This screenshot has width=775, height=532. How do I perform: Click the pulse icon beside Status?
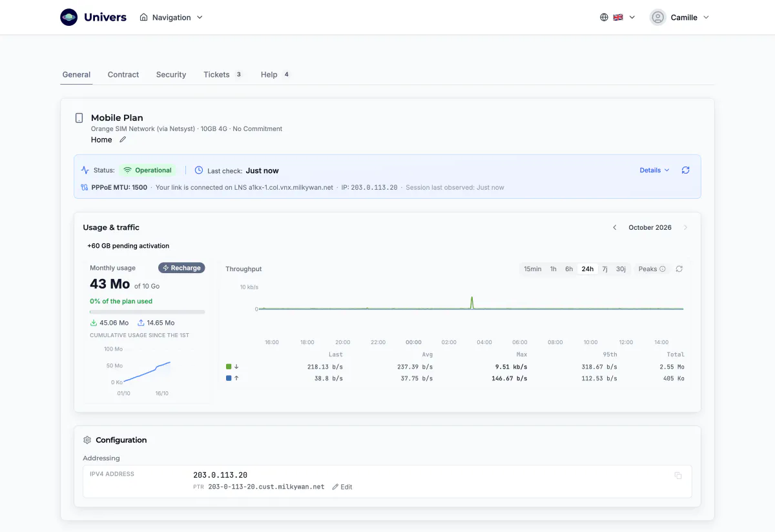click(x=85, y=170)
